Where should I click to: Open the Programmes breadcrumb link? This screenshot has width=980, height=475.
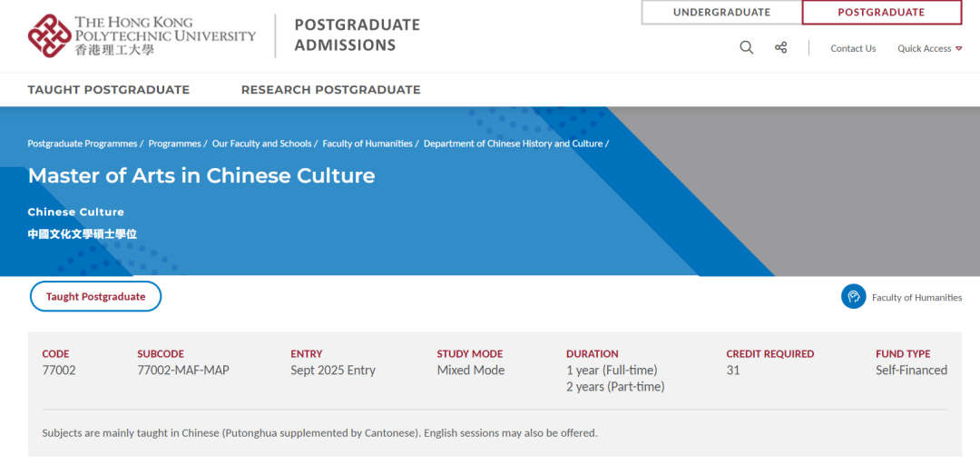point(174,143)
